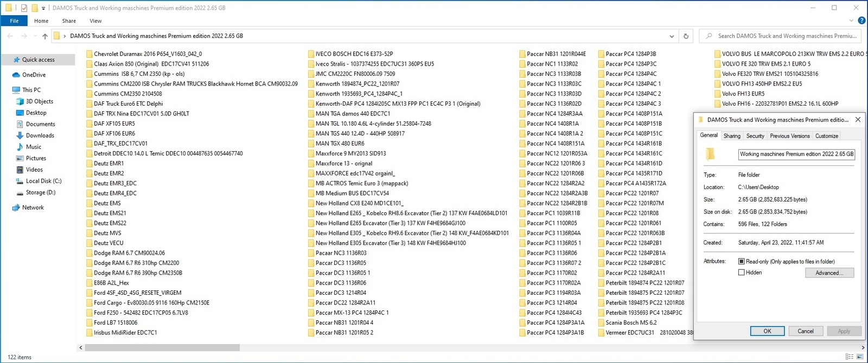
Task: Expand address bar root chevron
Action: pyautogui.click(x=65, y=36)
